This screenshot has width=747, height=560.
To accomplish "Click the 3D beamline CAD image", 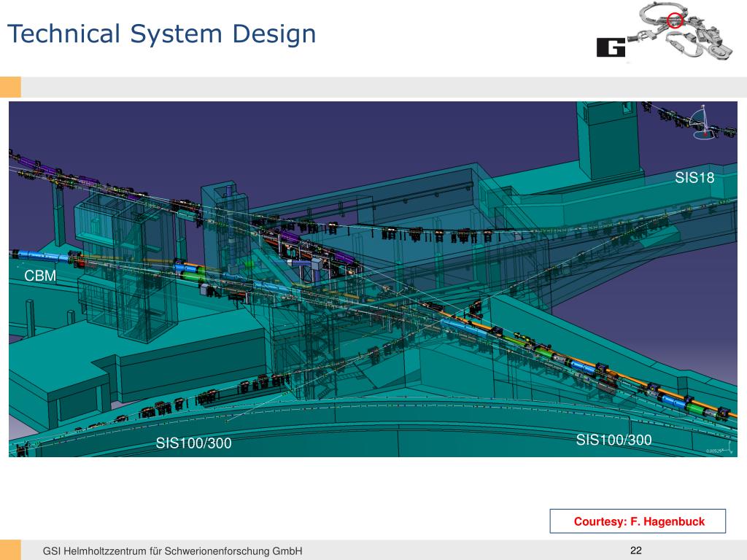I will [373, 279].
